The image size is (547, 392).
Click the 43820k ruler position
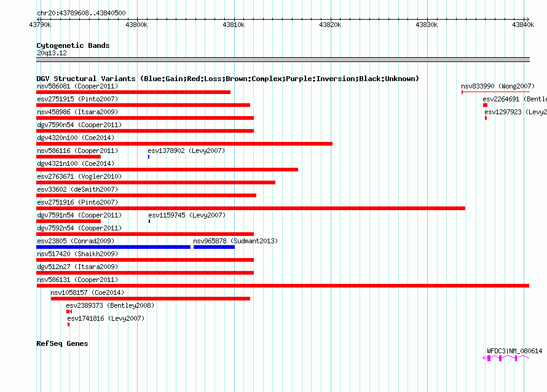pyautogui.click(x=331, y=25)
